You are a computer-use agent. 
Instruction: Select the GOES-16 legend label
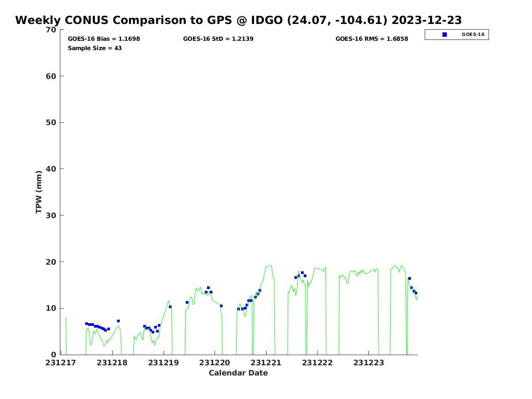pyautogui.click(x=473, y=35)
